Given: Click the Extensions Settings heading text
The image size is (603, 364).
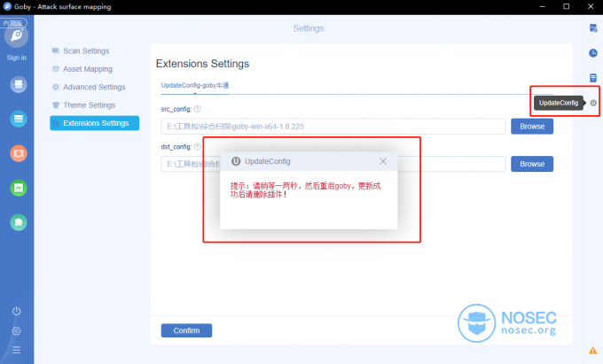Looking at the screenshot, I should tap(203, 64).
